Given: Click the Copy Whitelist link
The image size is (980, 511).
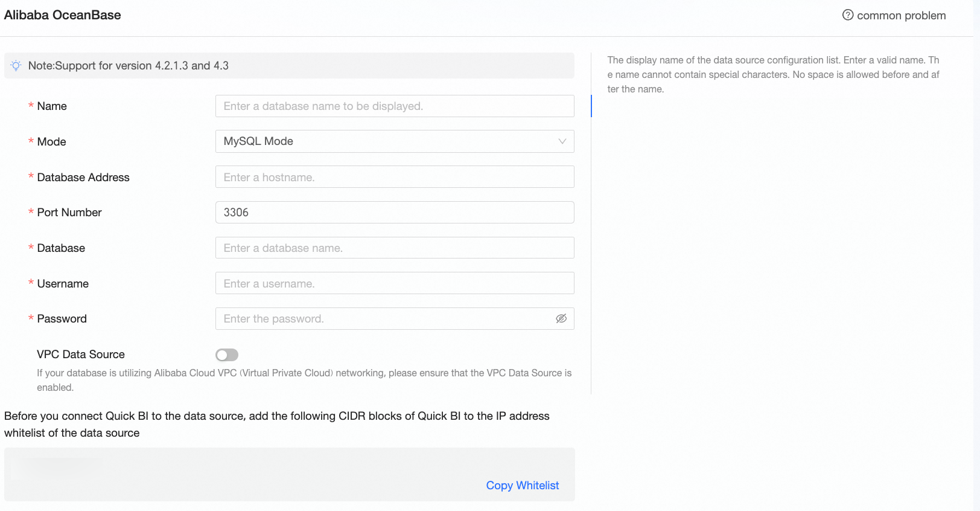Looking at the screenshot, I should click(x=523, y=486).
